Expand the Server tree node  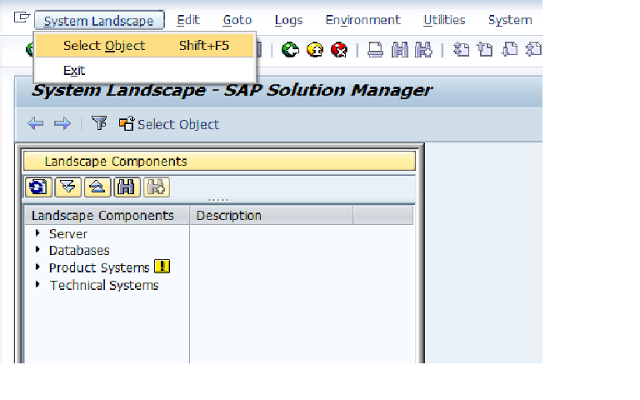pos(38,233)
